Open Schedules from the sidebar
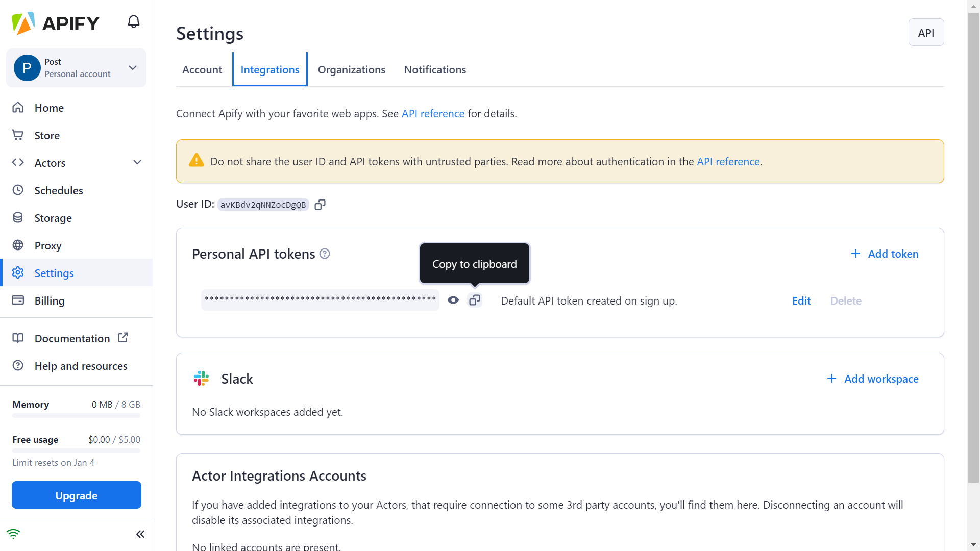Screen dimensions: 980x551 tap(59, 190)
